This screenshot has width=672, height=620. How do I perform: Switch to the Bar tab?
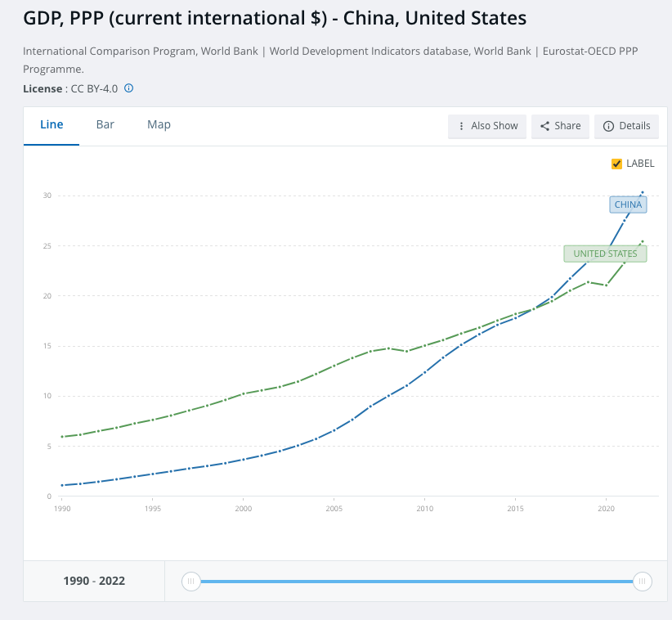tap(105, 124)
